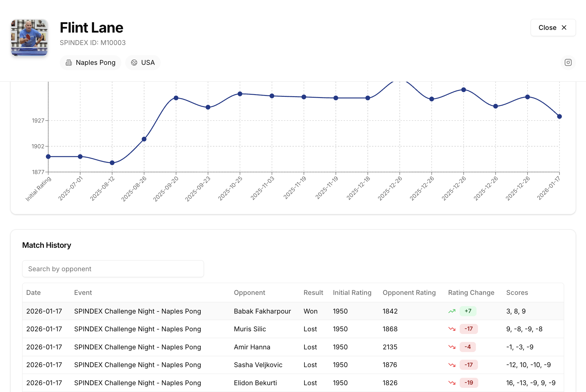586x392 pixels.
Task: Click the downward trend icon in Amir Hanna row
Action: coord(452,347)
